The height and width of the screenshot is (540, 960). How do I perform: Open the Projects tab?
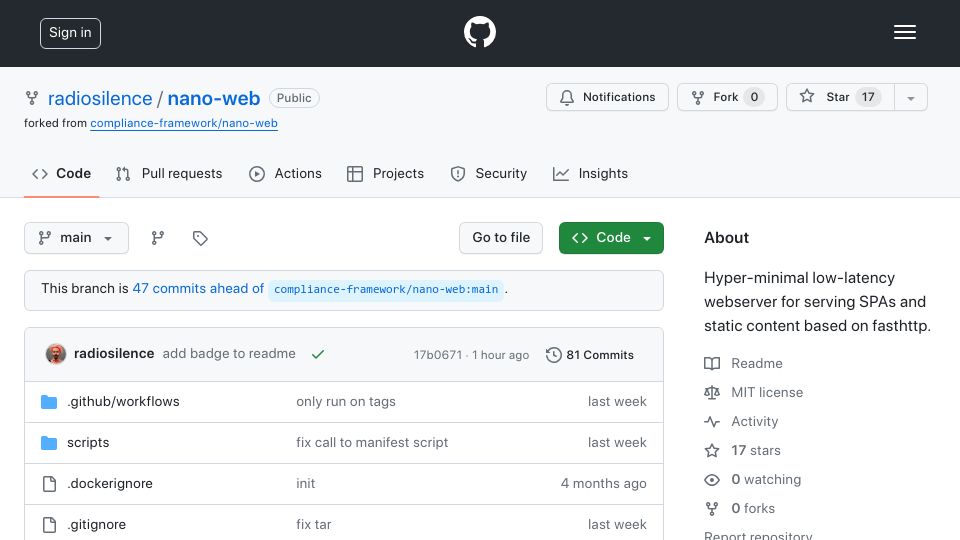[385, 174]
